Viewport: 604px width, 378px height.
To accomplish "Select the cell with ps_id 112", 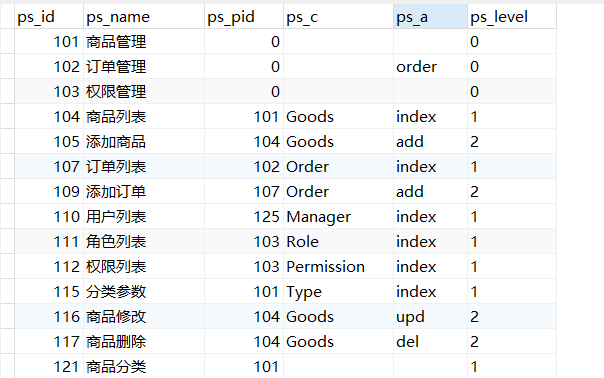I will (49, 267).
